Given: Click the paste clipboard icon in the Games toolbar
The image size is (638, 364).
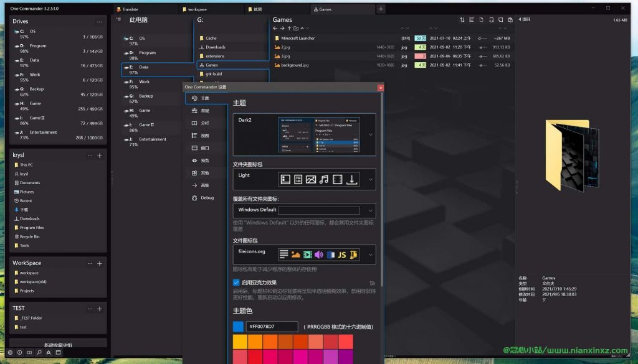Looking at the screenshot, I should [510, 19].
